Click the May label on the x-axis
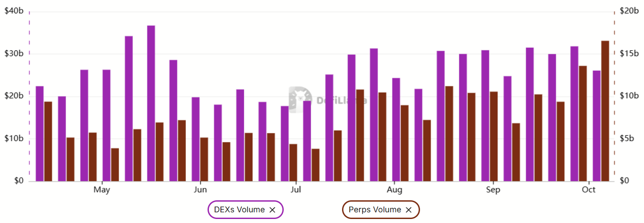The image size is (644, 223). (102, 190)
